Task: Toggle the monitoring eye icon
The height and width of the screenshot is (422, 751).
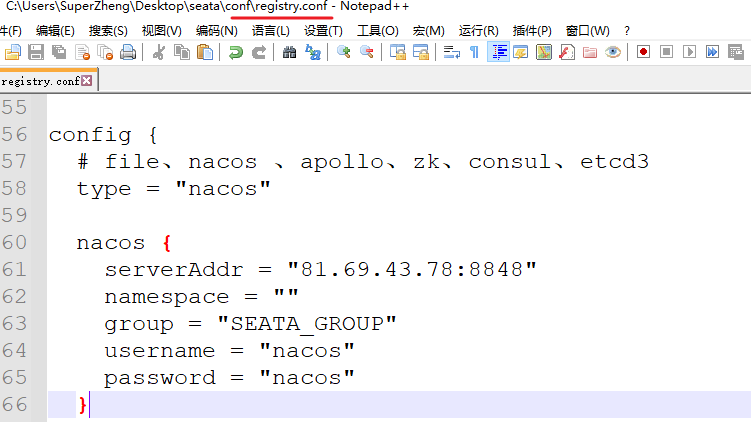Action: [x=613, y=52]
